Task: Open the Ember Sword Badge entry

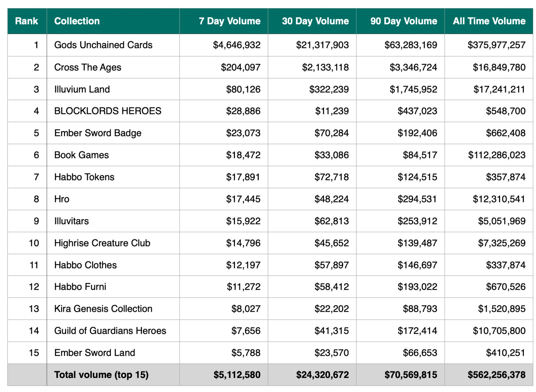Action: click(x=98, y=133)
